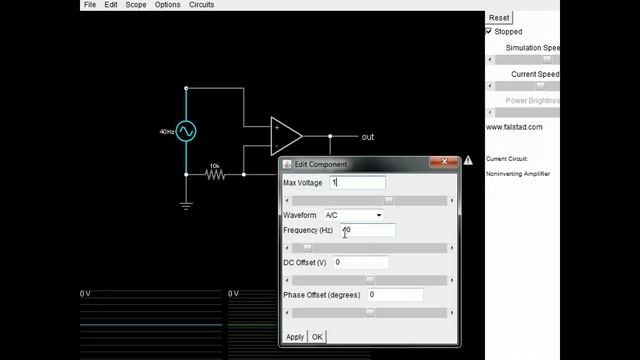
Task: Open the File menu
Action: tap(90, 5)
